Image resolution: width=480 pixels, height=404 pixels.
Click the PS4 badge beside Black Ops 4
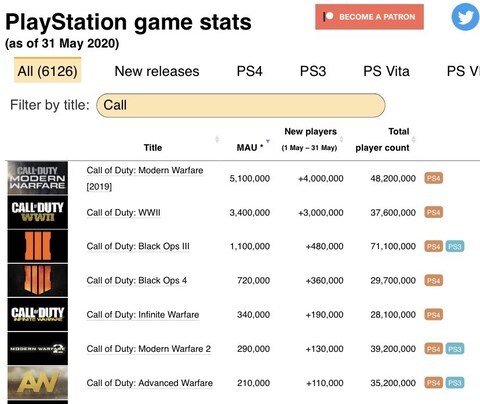pyautogui.click(x=433, y=280)
